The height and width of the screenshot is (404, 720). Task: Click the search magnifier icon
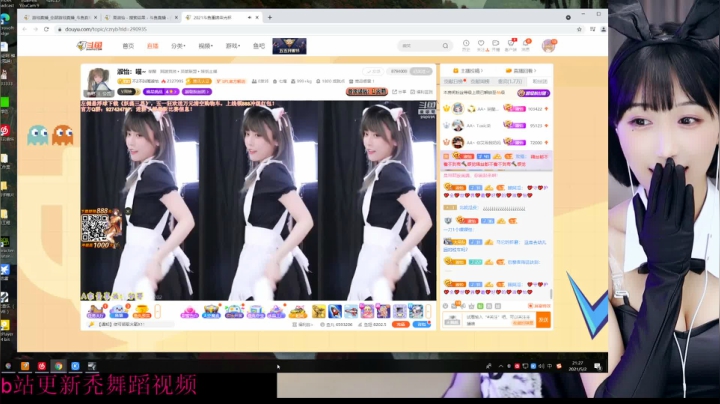pyautogui.click(x=445, y=45)
